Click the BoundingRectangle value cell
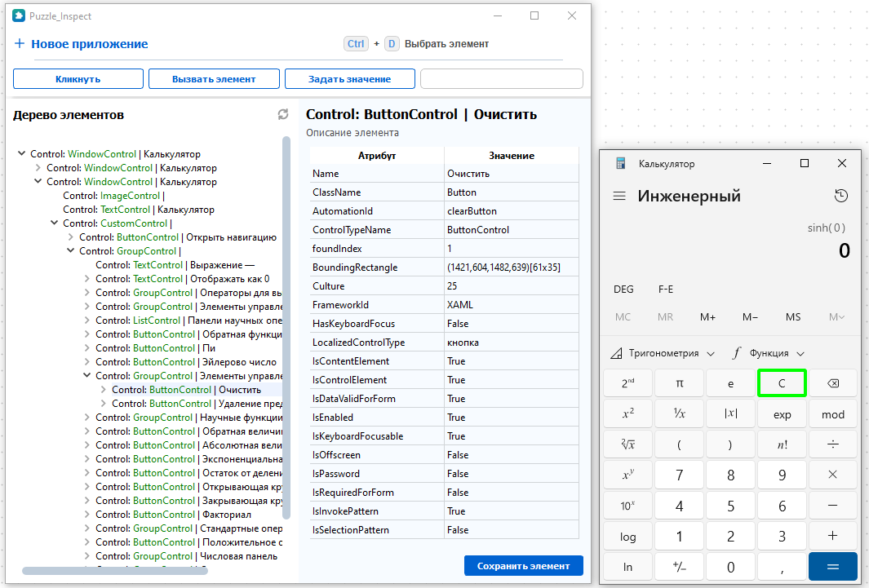This screenshot has width=869, height=588. pyautogui.click(x=511, y=267)
